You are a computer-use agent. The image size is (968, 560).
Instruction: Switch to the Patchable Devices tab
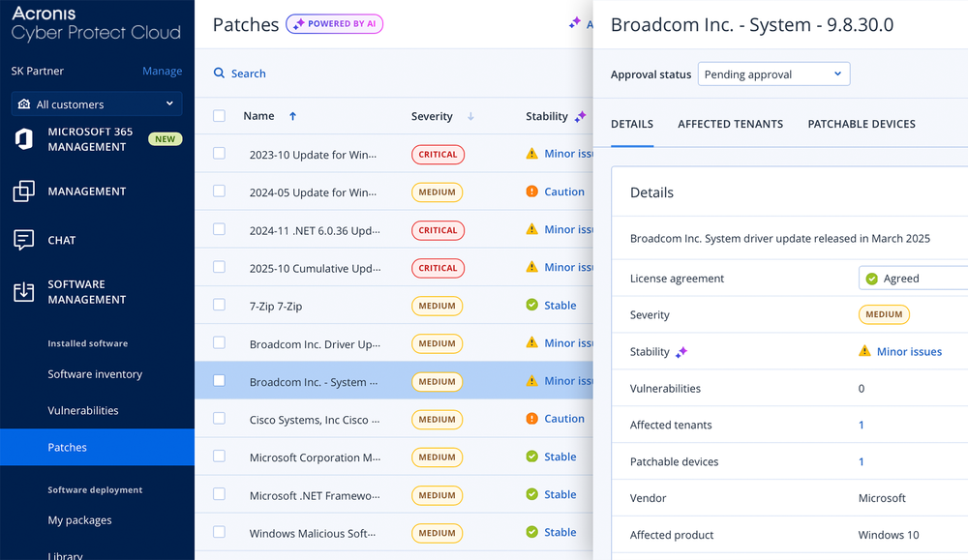tap(862, 124)
